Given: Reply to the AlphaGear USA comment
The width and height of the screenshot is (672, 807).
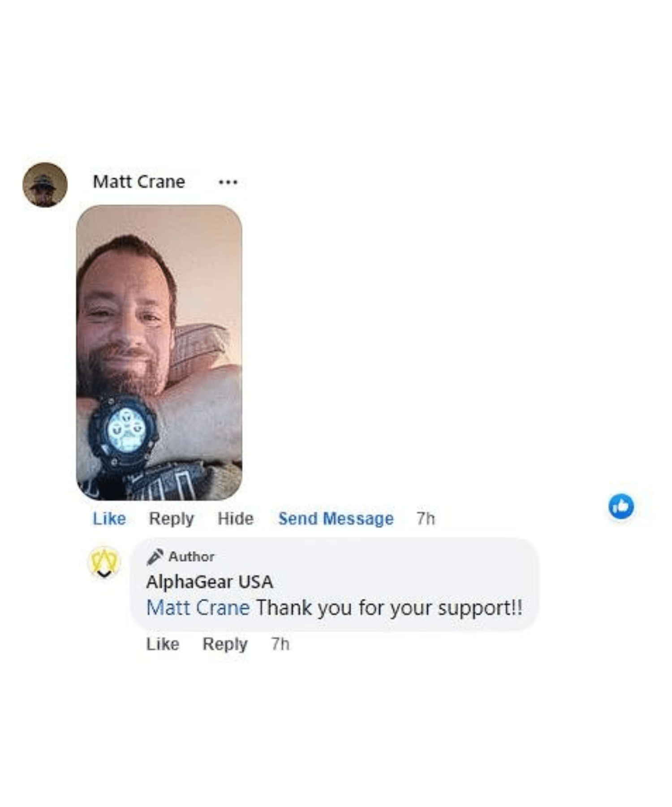Looking at the screenshot, I should pos(225,644).
